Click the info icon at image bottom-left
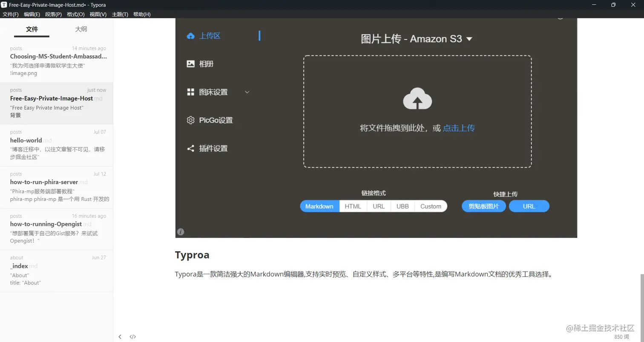 [181, 232]
